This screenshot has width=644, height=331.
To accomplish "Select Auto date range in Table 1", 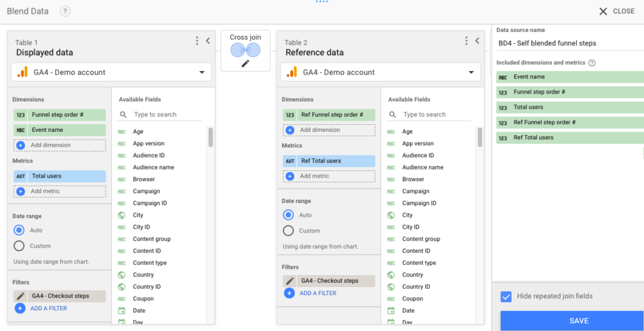I will (19, 230).
